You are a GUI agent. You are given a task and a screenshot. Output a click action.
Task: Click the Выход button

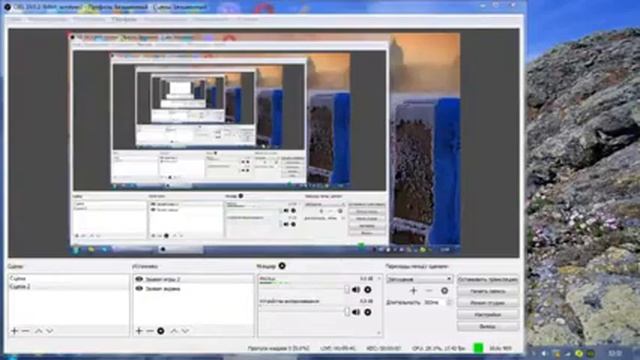pos(488,327)
